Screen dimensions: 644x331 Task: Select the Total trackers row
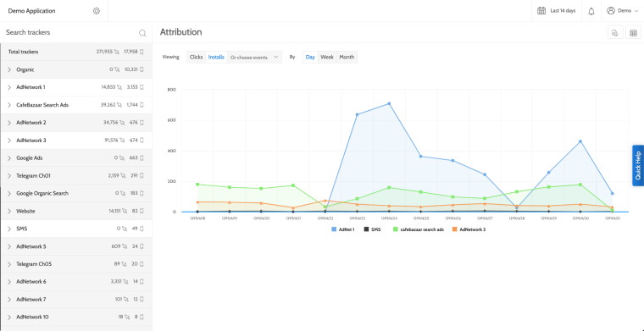[x=76, y=52]
